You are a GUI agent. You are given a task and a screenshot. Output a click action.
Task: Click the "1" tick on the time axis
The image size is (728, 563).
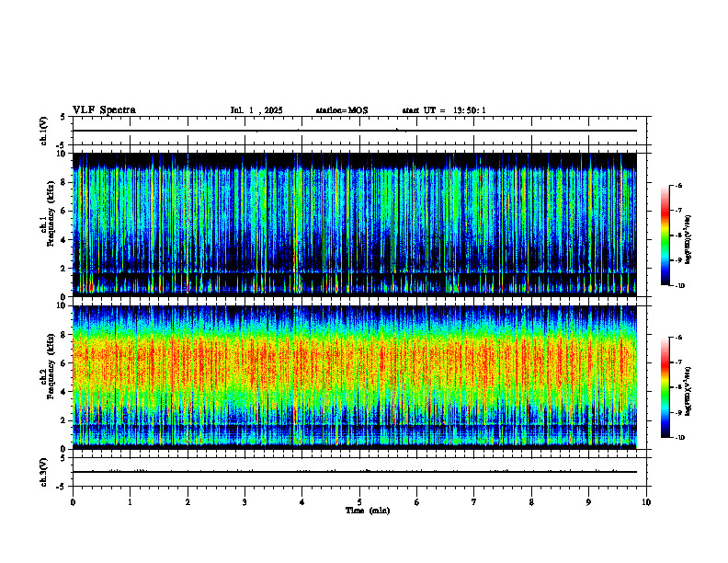coord(131,502)
